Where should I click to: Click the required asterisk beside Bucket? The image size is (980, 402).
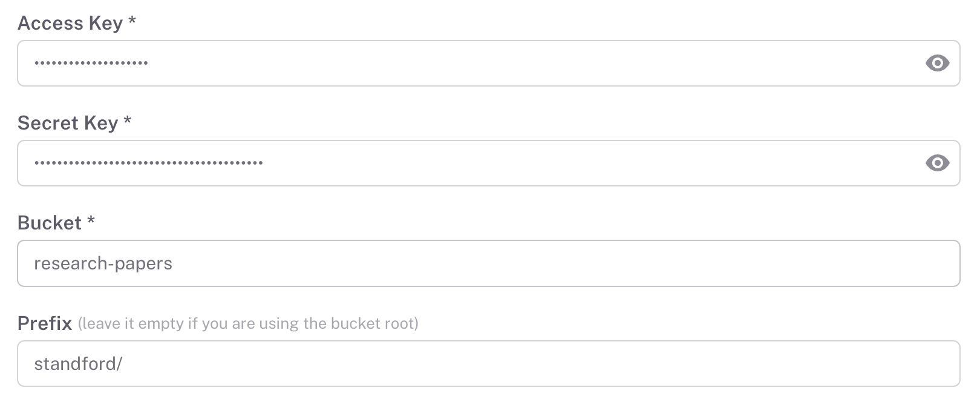click(x=91, y=222)
